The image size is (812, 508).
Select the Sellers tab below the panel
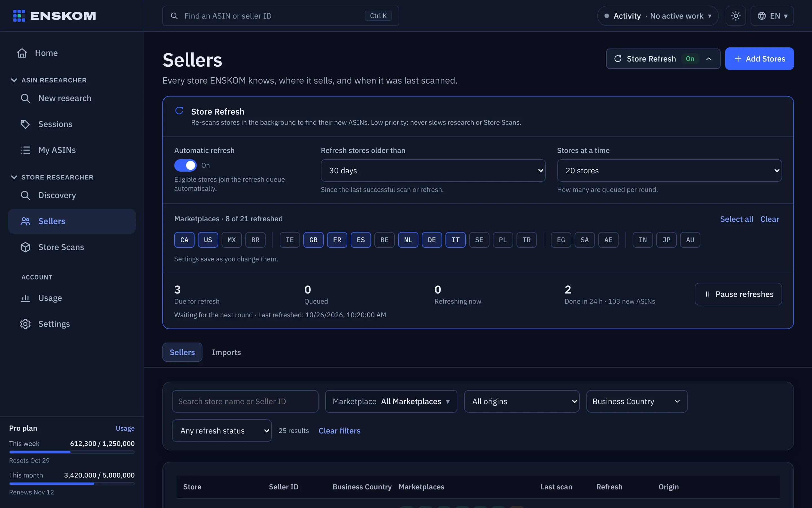click(182, 352)
